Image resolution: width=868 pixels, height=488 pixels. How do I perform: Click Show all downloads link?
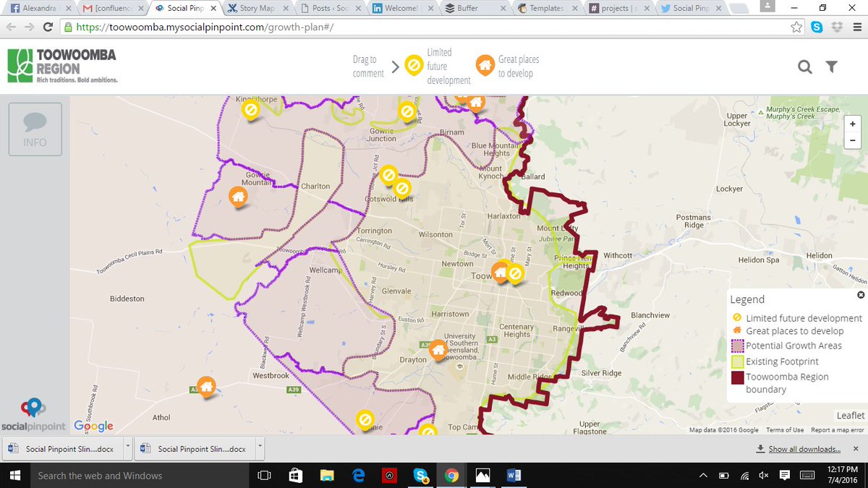804,449
